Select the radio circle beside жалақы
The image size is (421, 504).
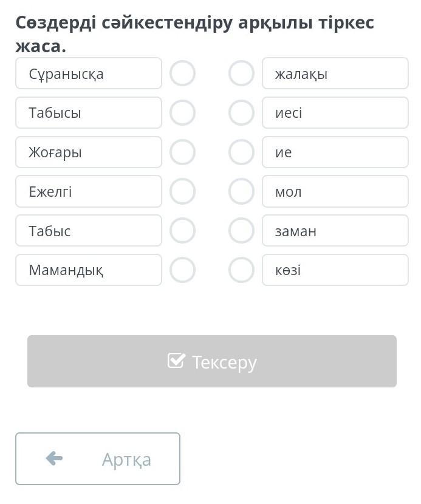pyautogui.click(x=241, y=73)
